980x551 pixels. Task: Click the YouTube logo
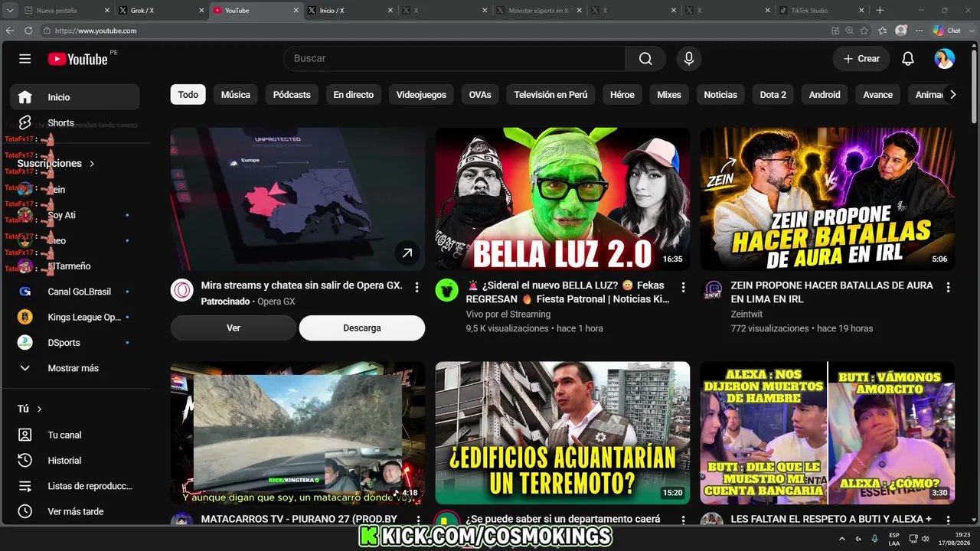pyautogui.click(x=78, y=59)
